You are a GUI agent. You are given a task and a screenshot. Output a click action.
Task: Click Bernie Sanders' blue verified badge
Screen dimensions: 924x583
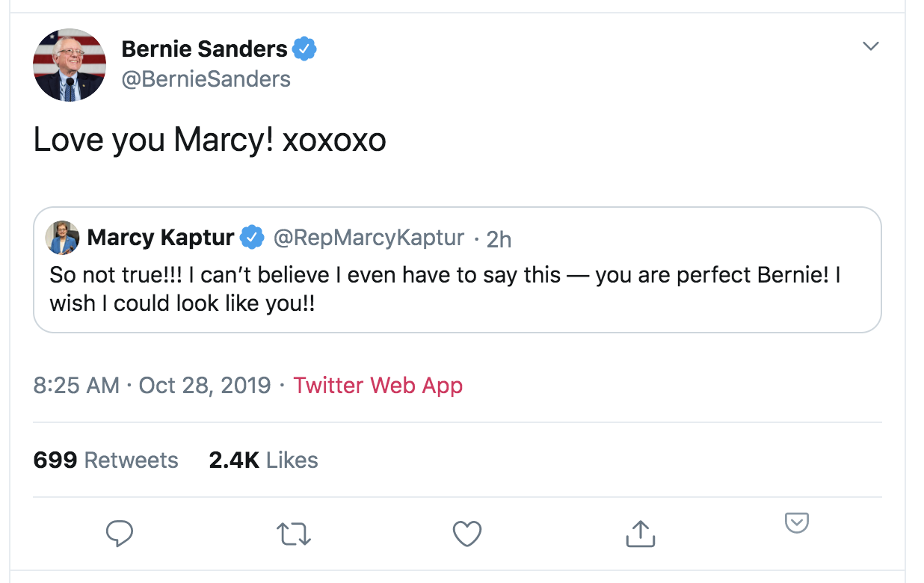pyautogui.click(x=304, y=49)
